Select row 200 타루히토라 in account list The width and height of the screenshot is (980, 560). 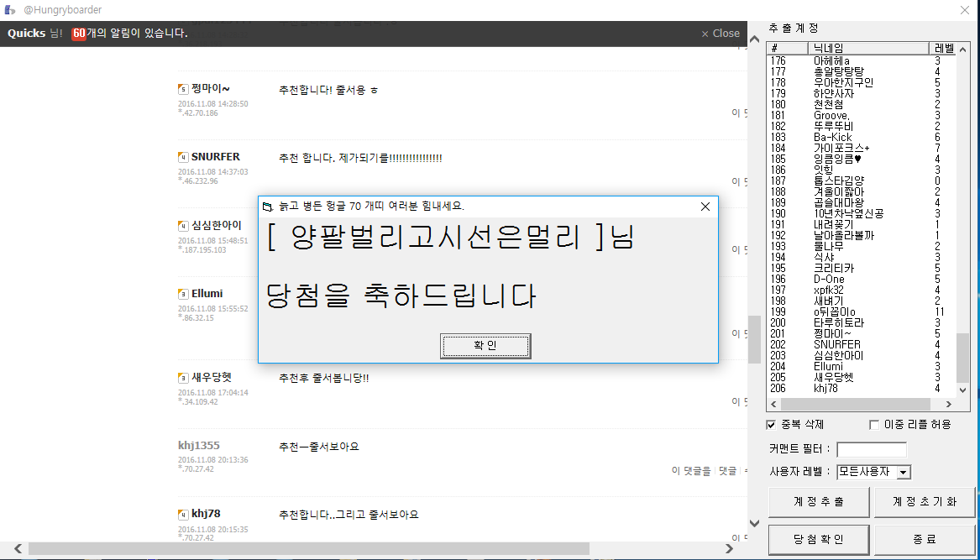(x=861, y=323)
